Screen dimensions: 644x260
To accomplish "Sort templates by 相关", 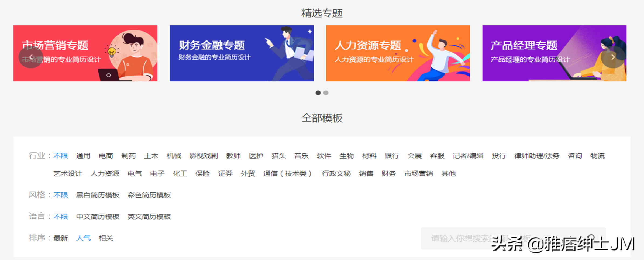I will (106, 238).
